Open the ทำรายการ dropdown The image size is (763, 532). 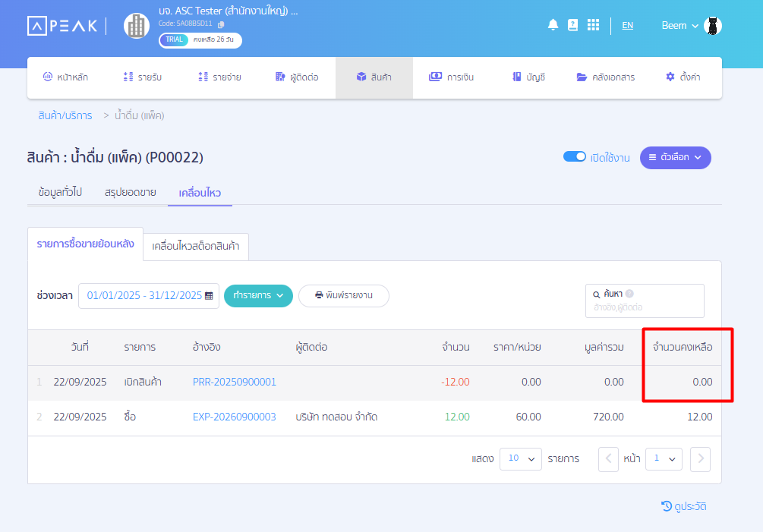click(258, 296)
